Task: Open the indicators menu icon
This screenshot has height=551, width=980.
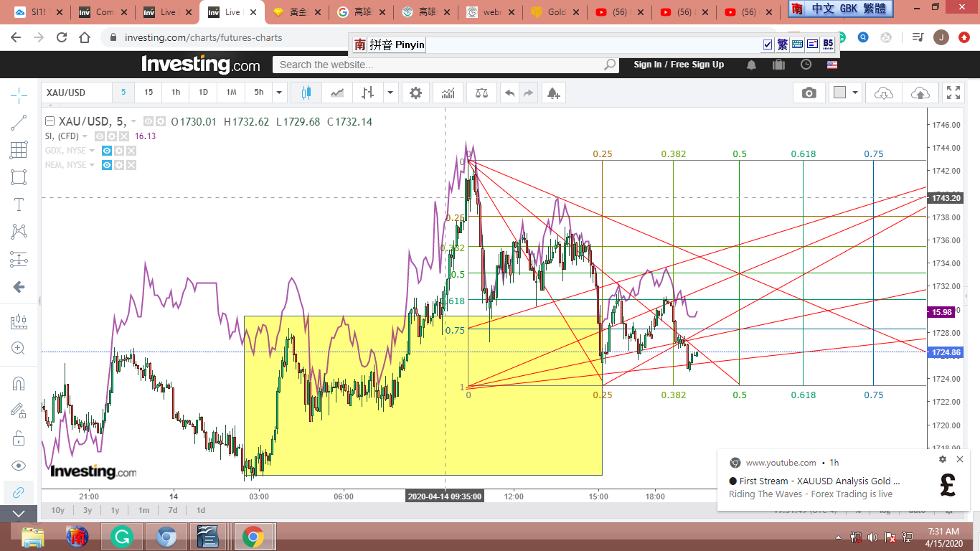Action: click(448, 93)
